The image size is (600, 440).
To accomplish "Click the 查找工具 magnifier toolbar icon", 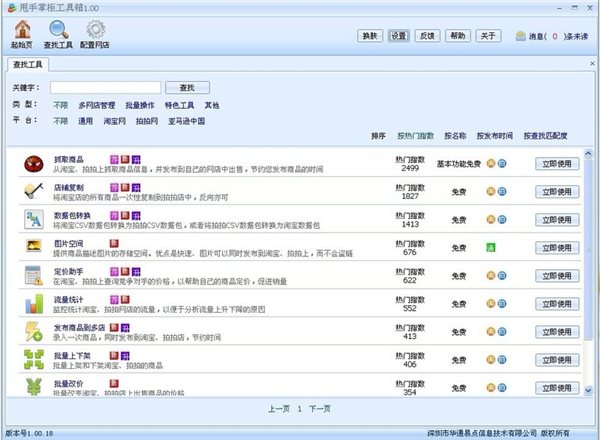I will pos(59,30).
